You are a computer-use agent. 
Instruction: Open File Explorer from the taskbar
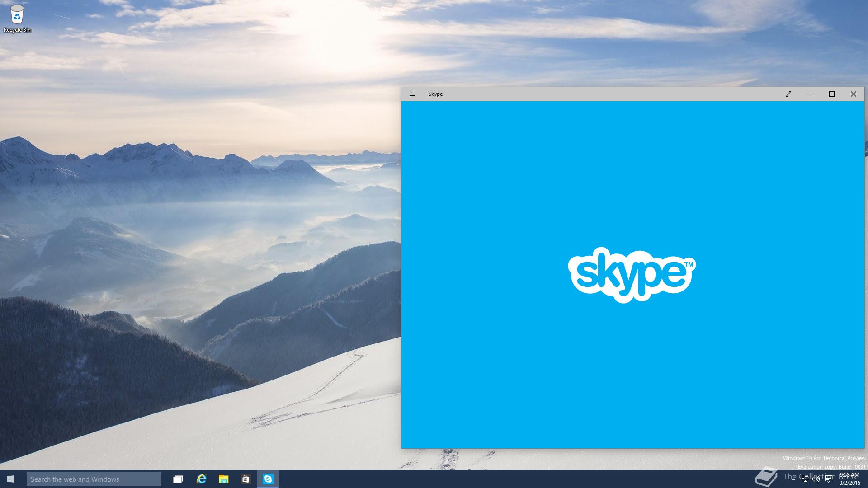223,479
